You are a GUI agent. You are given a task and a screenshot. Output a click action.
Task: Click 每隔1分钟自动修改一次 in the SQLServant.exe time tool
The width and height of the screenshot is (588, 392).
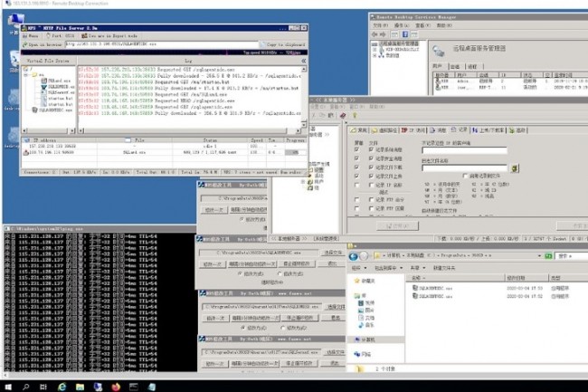tap(255, 364)
